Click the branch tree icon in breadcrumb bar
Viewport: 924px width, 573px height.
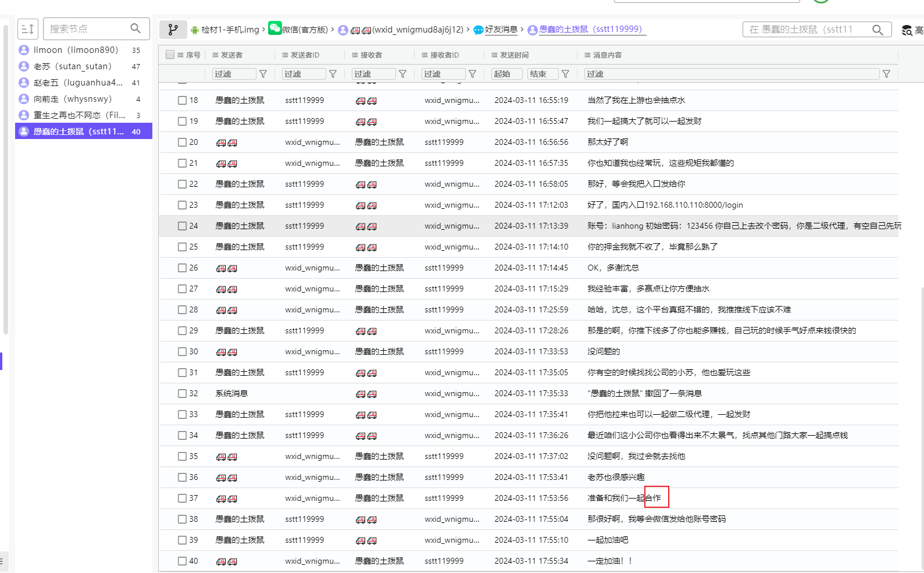tap(173, 30)
